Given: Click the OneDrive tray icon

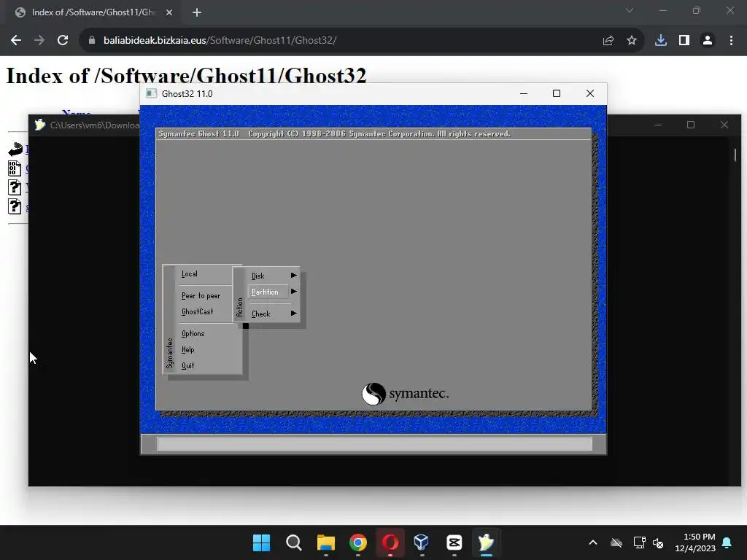Looking at the screenshot, I should pyautogui.click(x=616, y=542).
